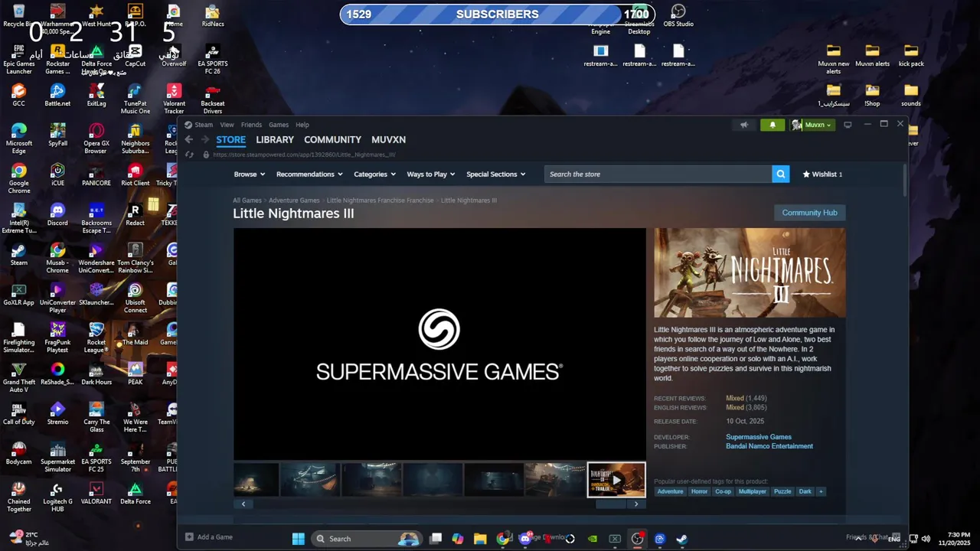The width and height of the screenshot is (980, 551).
Task: Open the sounds folder on desktop
Action: click(x=911, y=95)
